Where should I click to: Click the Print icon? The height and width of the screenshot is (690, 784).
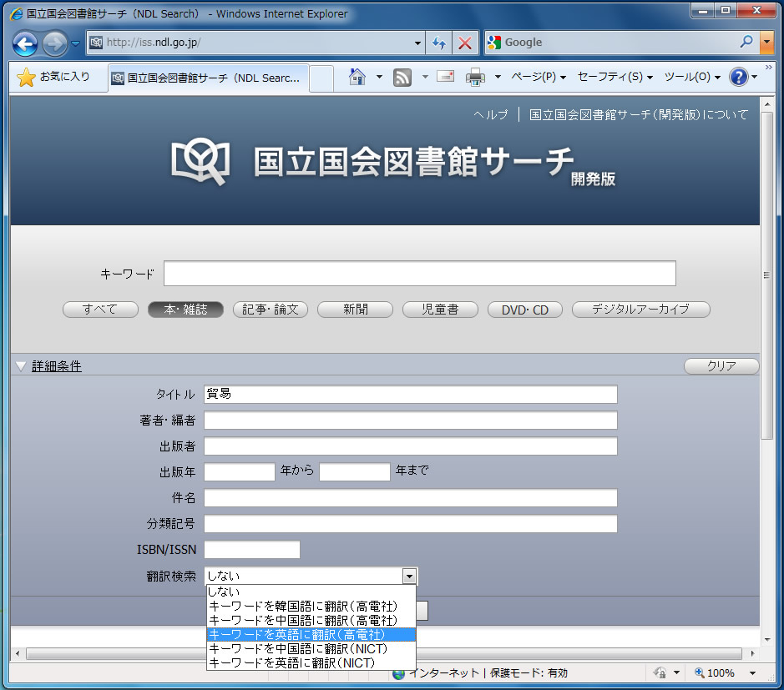click(475, 77)
